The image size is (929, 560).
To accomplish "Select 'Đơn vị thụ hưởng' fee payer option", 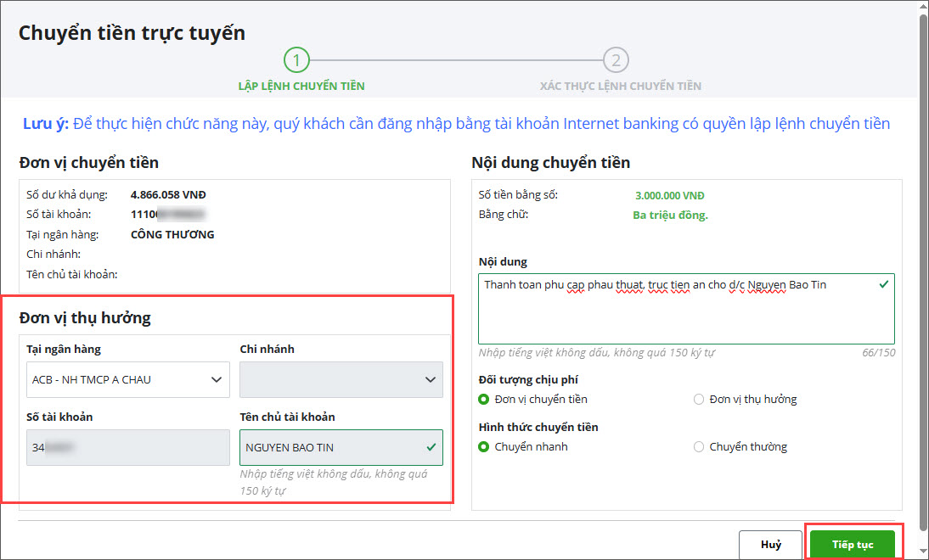I will 699,399.
